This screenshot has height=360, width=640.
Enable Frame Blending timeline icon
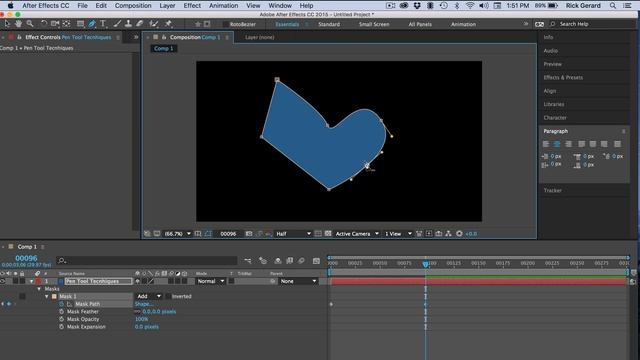(290, 260)
